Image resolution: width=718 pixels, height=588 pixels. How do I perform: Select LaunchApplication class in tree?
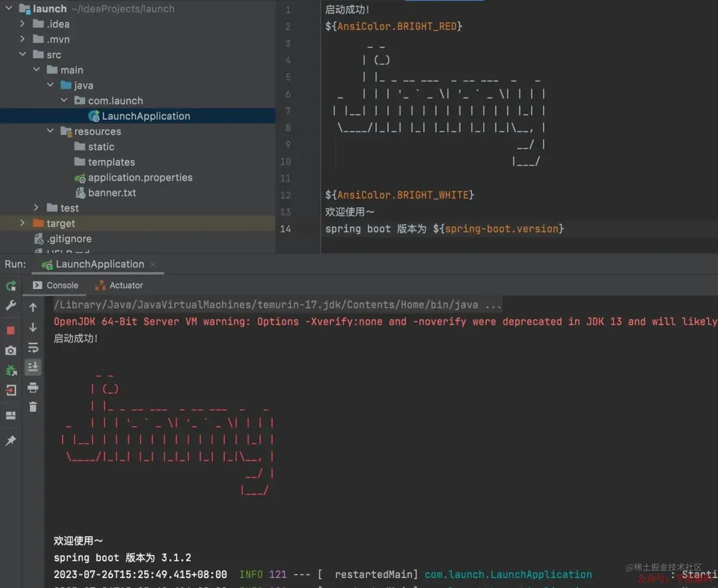point(138,116)
